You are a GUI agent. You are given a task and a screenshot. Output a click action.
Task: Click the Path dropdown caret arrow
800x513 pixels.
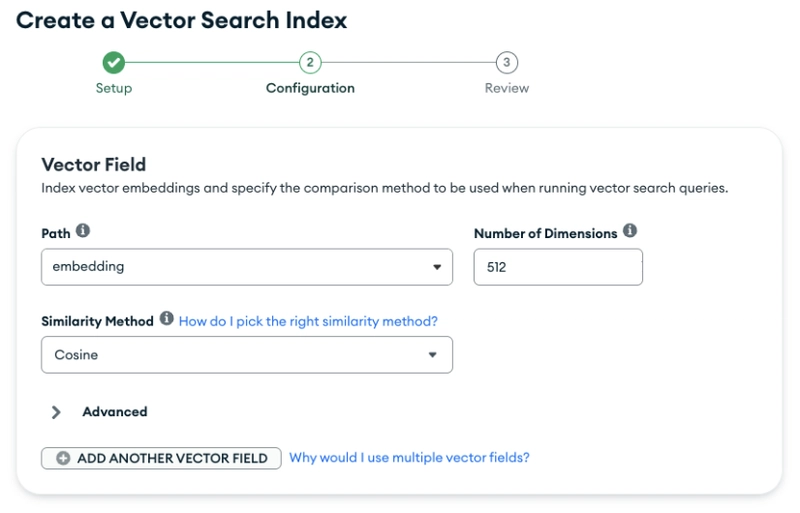[437, 267]
